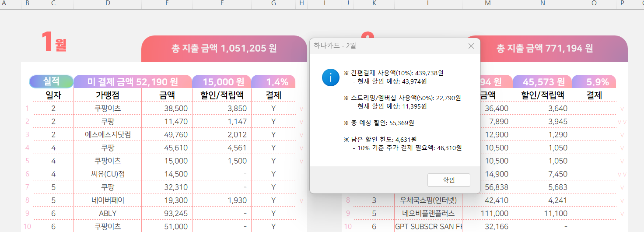
Task: Select the ABLY merchant cell
Action: click(x=108, y=214)
